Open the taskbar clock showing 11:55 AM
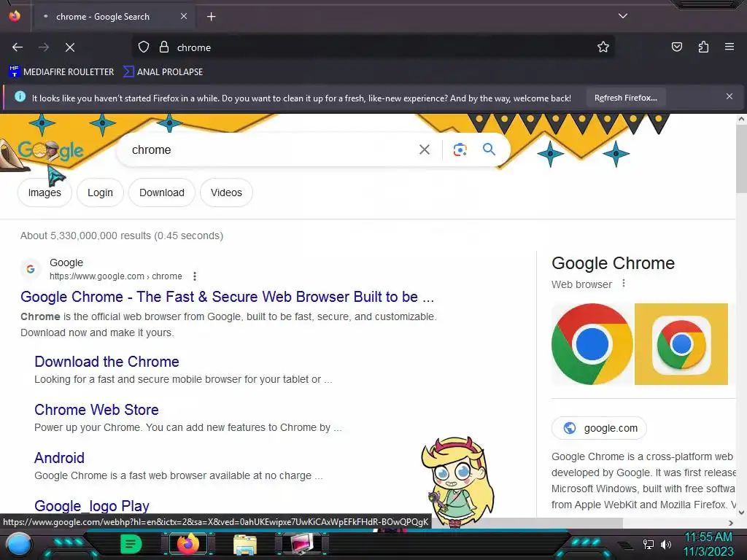Image resolution: width=747 pixels, height=560 pixels. pos(708,544)
